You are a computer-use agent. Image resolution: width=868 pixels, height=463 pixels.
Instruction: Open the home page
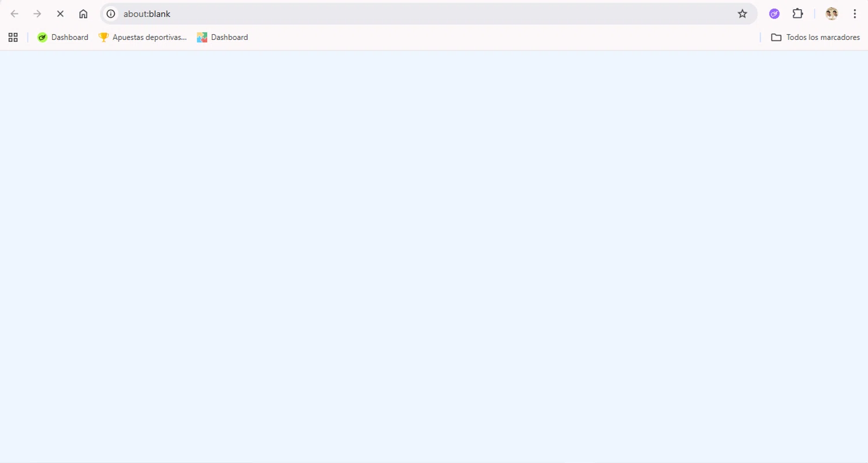83,14
